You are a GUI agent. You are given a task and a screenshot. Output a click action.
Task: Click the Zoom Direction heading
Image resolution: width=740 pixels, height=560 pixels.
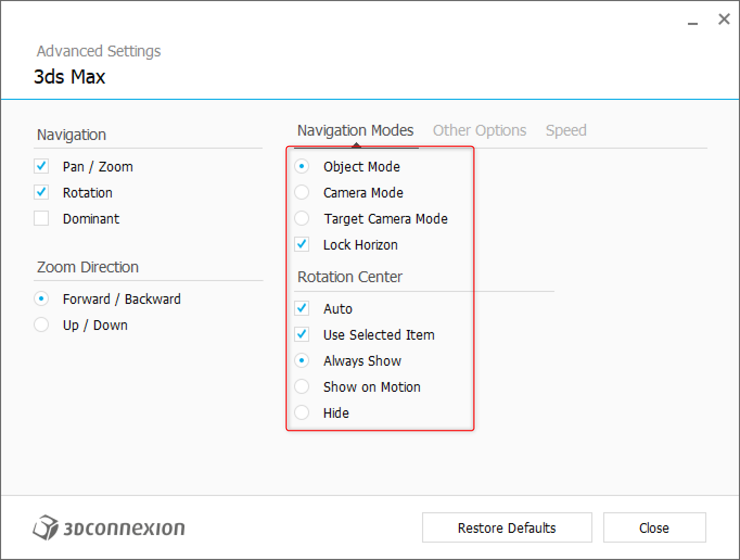pos(88,267)
